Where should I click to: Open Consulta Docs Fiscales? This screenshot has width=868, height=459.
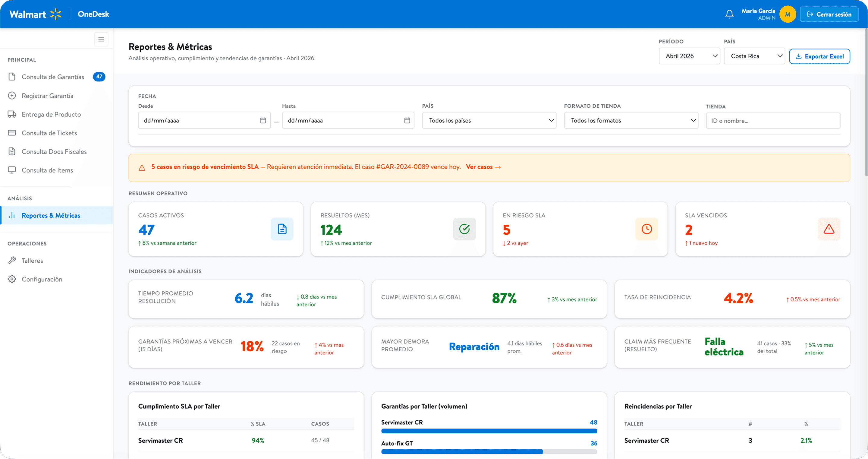[57, 151]
